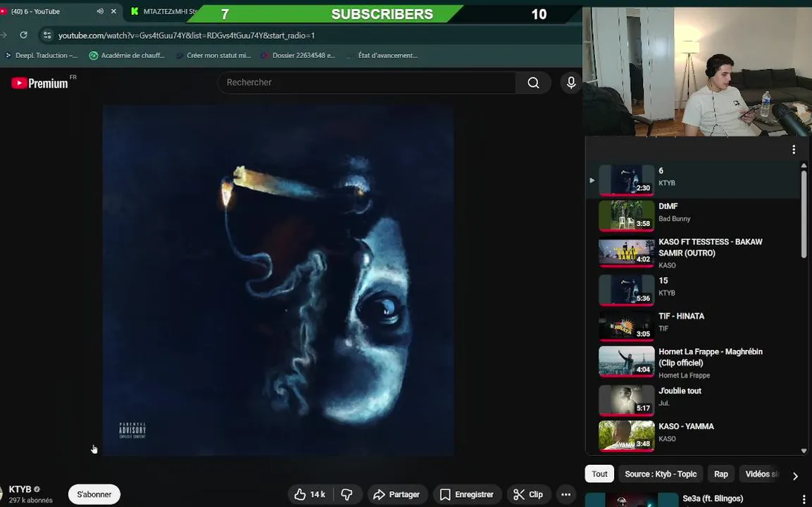Screen dimensions: 812x507
Task: Show more filter chips with right chevron
Action: click(795, 476)
